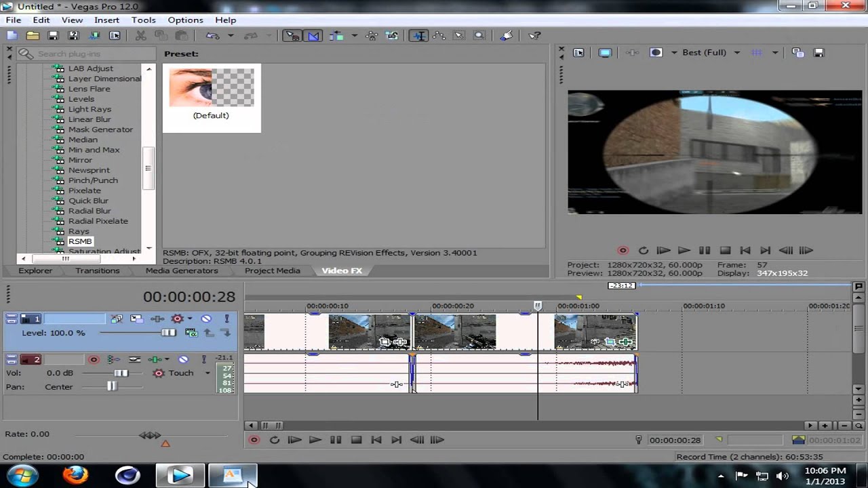The height and width of the screenshot is (488, 868).
Task: Open Touch automation mode dropdown on track 2
Action: coord(208,373)
